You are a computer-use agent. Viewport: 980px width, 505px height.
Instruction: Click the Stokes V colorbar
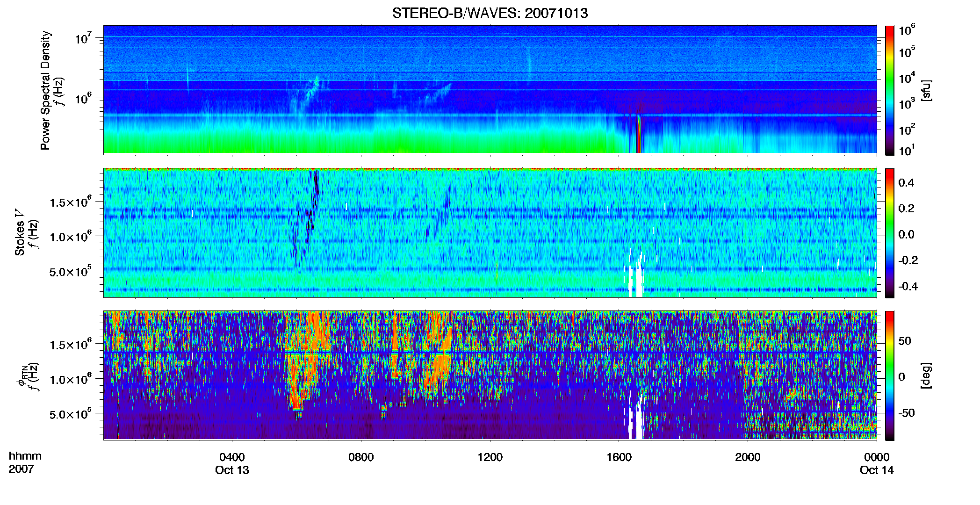tap(890, 233)
